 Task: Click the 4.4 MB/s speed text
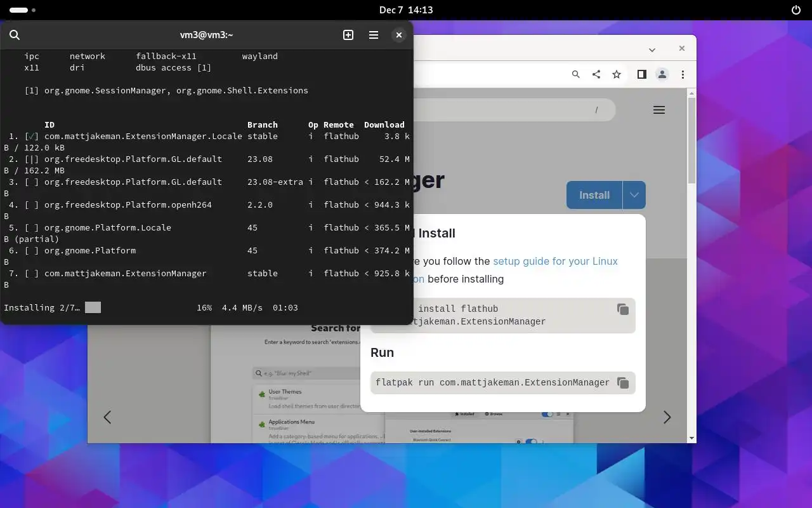tap(242, 307)
